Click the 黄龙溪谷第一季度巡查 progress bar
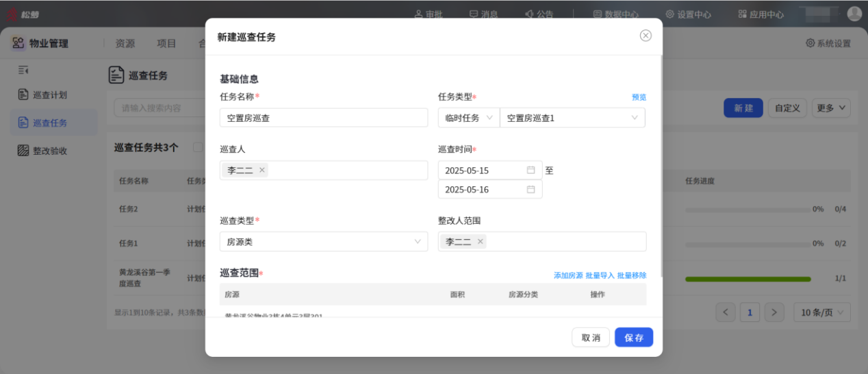This screenshot has height=374, width=868. (x=748, y=279)
